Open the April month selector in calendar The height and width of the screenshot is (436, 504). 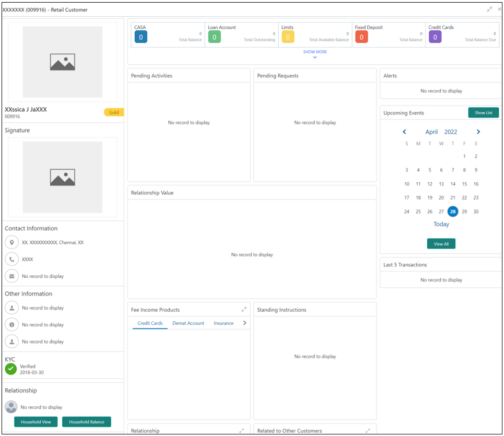432,132
